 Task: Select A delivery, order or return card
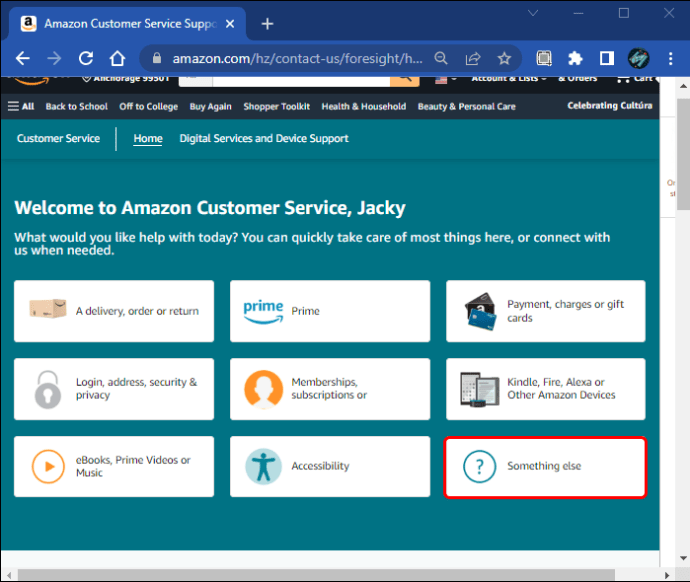[114, 311]
